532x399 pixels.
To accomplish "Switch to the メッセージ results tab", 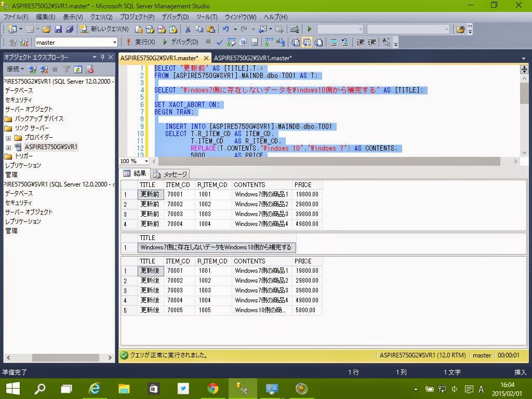I will point(170,174).
